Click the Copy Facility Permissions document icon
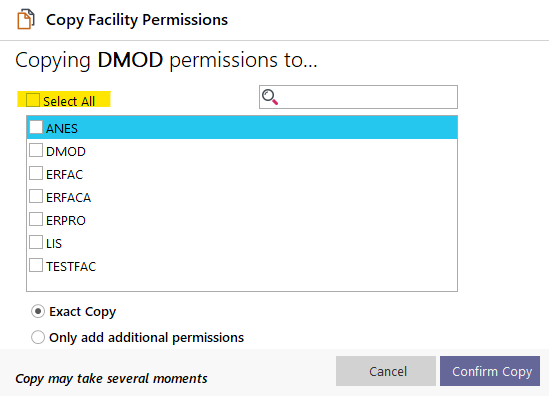The image size is (549, 396). click(x=26, y=20)
